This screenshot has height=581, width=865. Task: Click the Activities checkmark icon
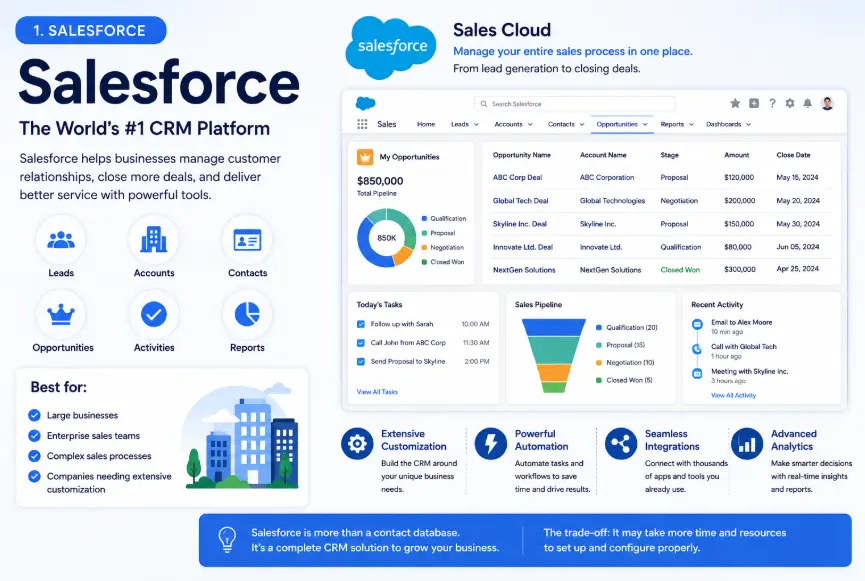click(154, 315)
